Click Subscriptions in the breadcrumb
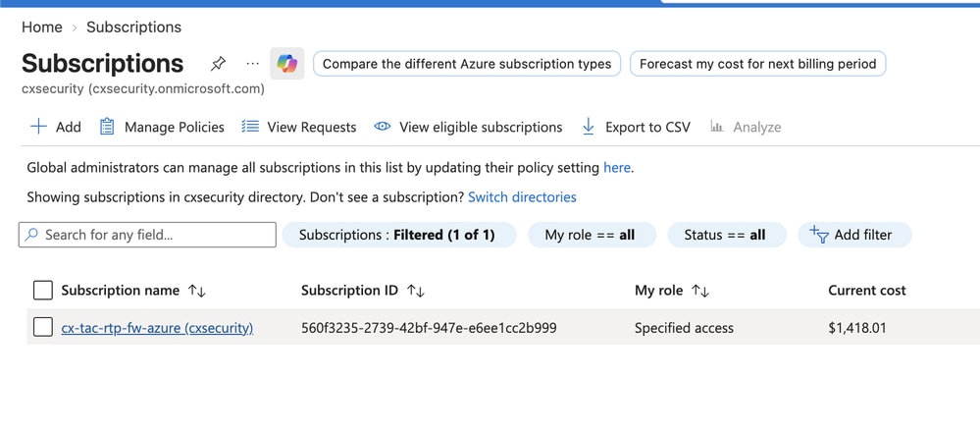The image size is (980, 435). click(133, 27)
